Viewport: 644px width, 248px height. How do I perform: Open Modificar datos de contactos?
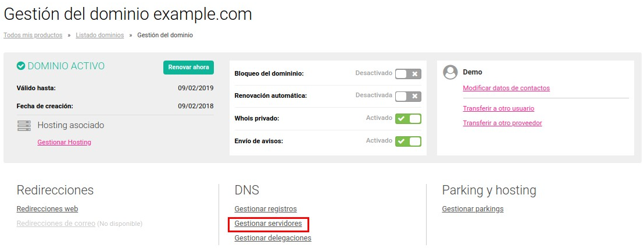[x=506, y=88]
